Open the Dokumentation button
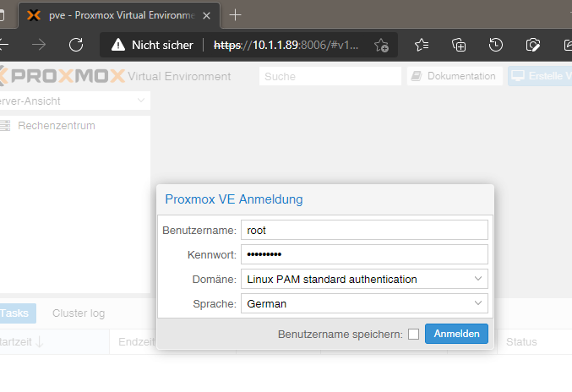Image resolution: width=572 pixels, height=392 pixels. pyautogui.click(x=455, y=76)
